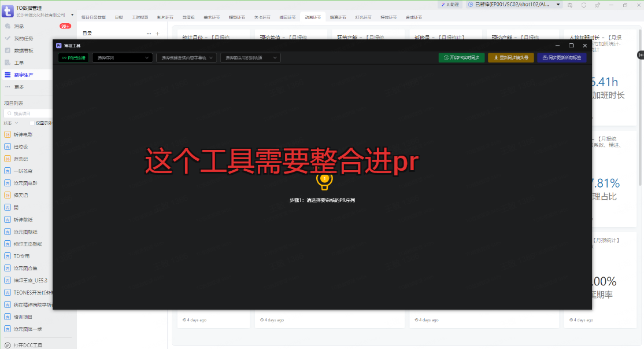Click the 我的任务 checkmark icon
This screenshot has width=644, height=349.
point(8,38)
